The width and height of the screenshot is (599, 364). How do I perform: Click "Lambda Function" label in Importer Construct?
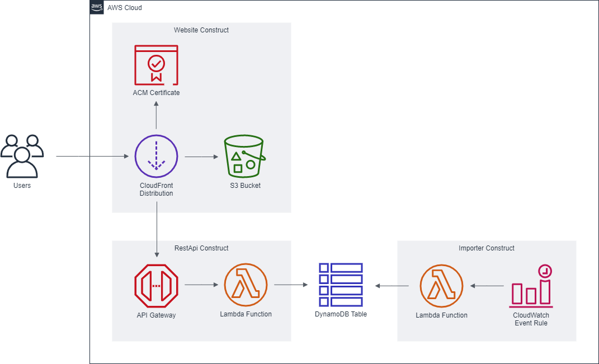pyautogui.click(x=442, y=315)
